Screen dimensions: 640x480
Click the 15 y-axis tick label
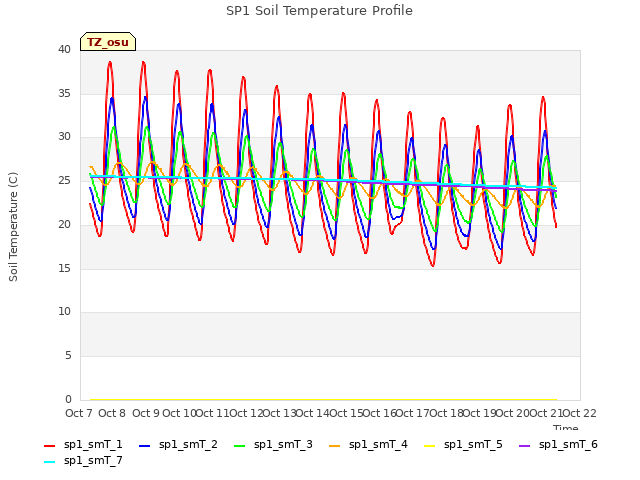click(x=64, y=268)
